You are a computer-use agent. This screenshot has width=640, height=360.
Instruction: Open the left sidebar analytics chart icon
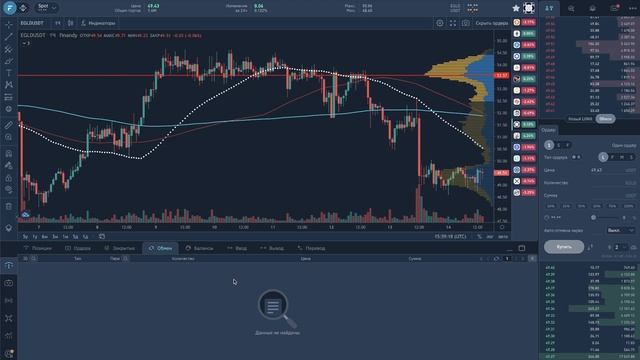pos(9,336)
